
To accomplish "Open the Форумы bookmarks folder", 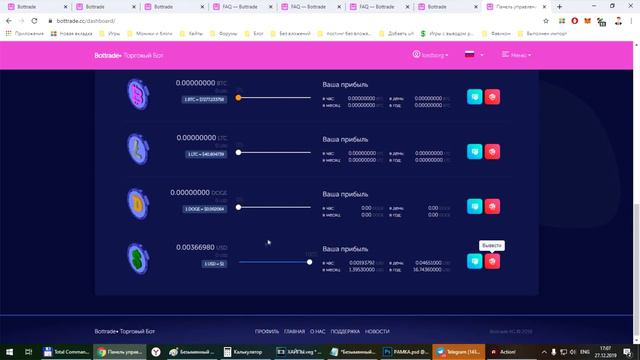I will click(224, 33).
